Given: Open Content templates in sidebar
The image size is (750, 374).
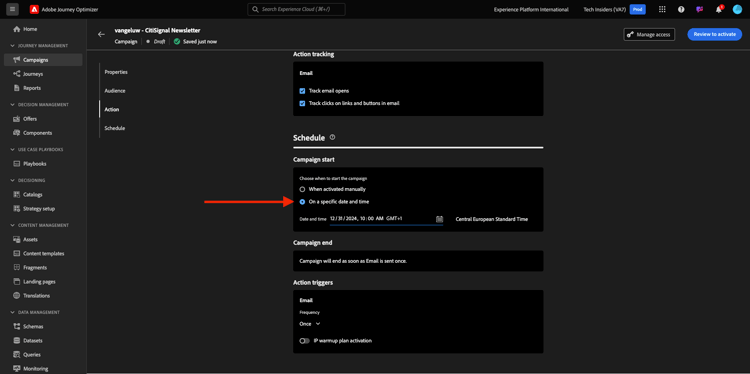Looking at the screenshot, I should 43,253.
